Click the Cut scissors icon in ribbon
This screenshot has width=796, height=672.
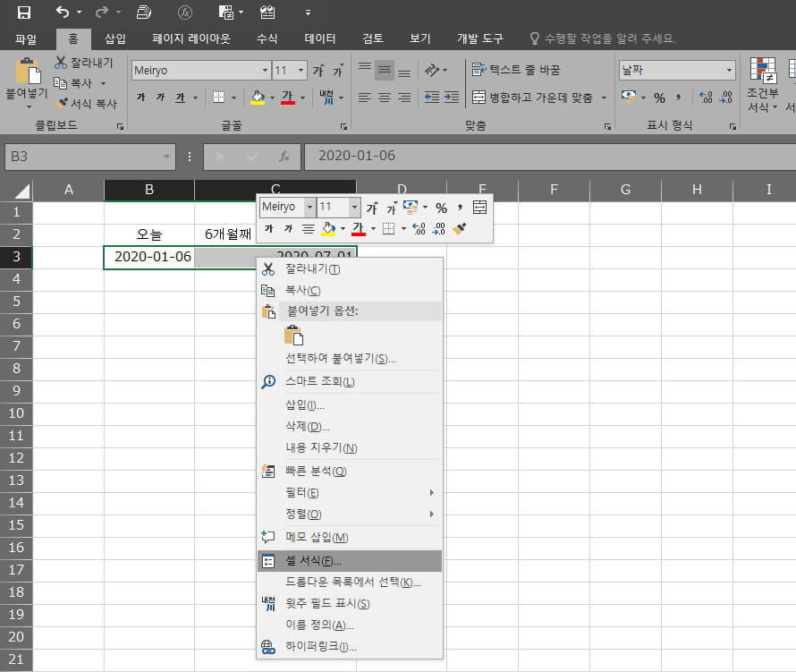(60, 63)
